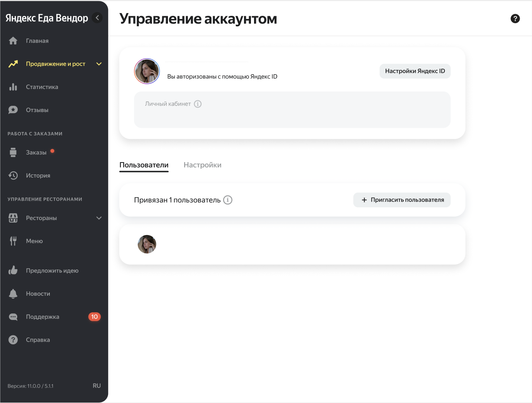Click the user avatar in list
This screenshot has height=403, width=532.
[x=147, y=244]
